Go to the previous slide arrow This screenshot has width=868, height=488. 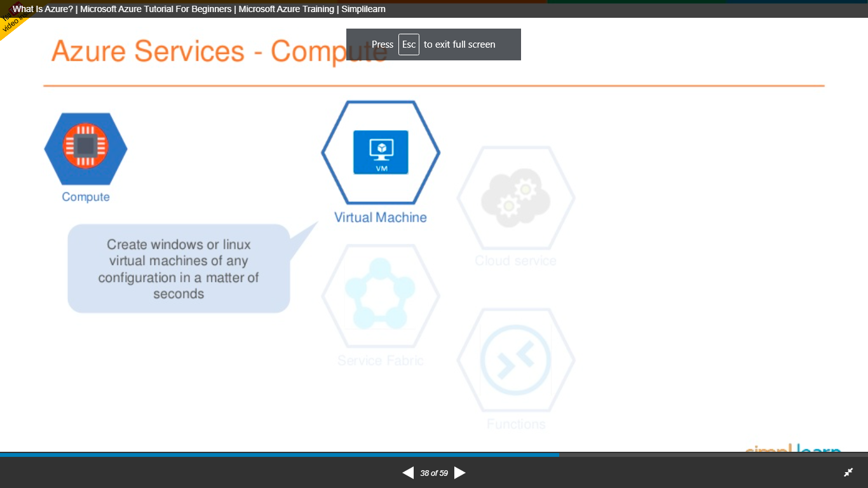point(408,473)
